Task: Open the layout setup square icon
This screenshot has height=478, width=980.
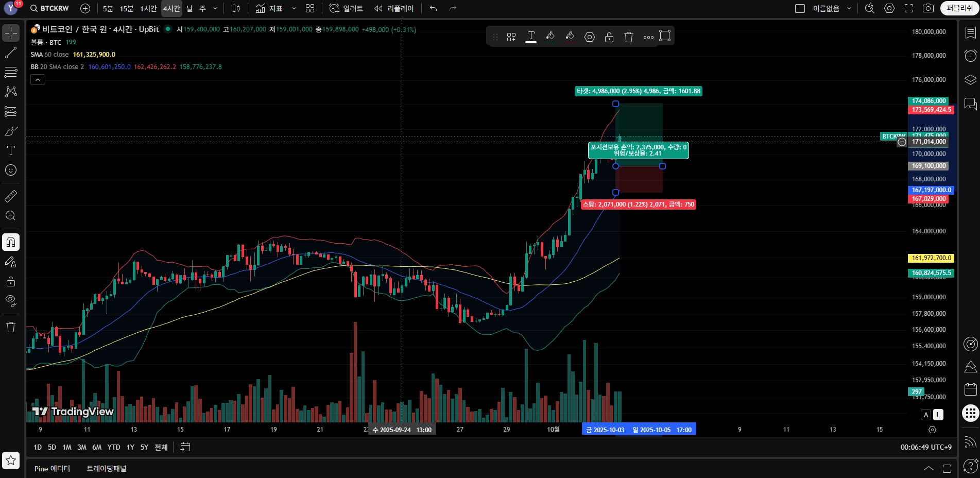Action: pos(800,8)
